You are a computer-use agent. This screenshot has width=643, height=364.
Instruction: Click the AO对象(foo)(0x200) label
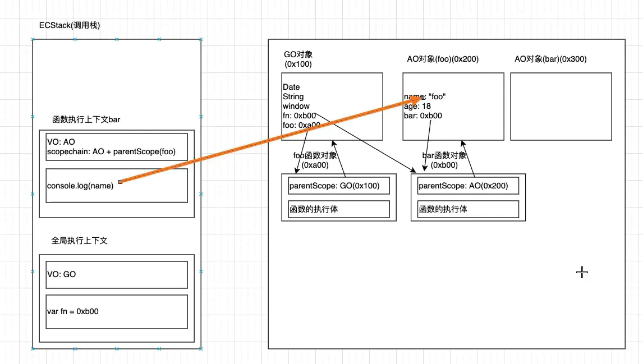pyautogui.click(x=443, y=59)
